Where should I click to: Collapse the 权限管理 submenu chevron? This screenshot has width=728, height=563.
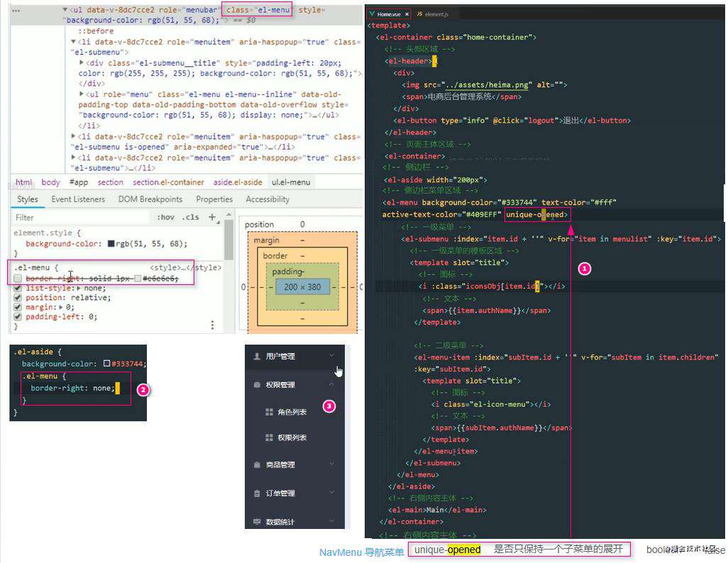(x=332, y=384)
